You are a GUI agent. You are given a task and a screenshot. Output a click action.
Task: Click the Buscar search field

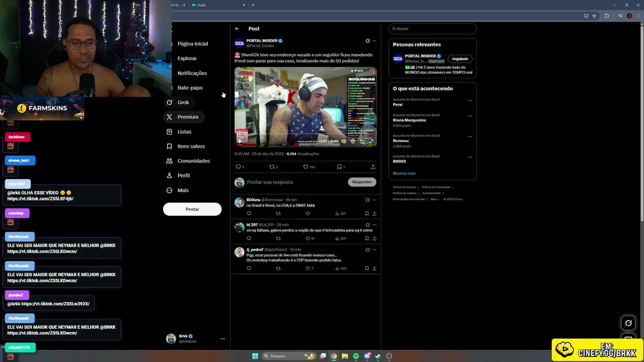coord(432,29)
